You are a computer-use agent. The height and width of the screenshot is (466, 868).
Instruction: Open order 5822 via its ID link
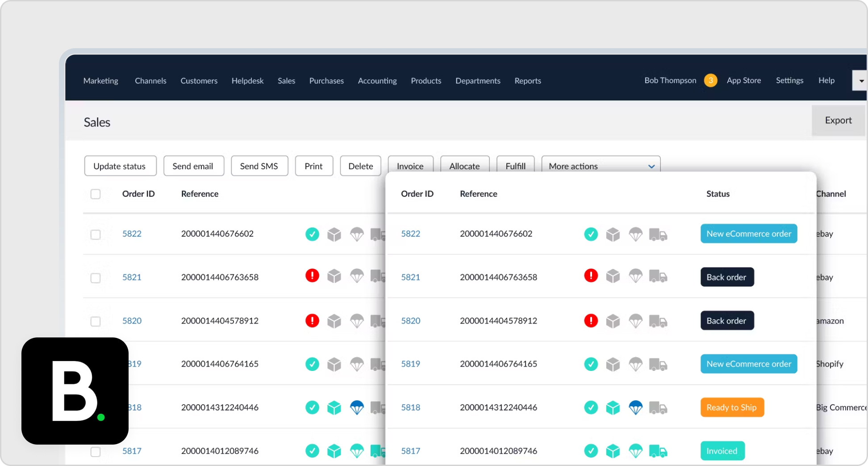click(410, 233)
